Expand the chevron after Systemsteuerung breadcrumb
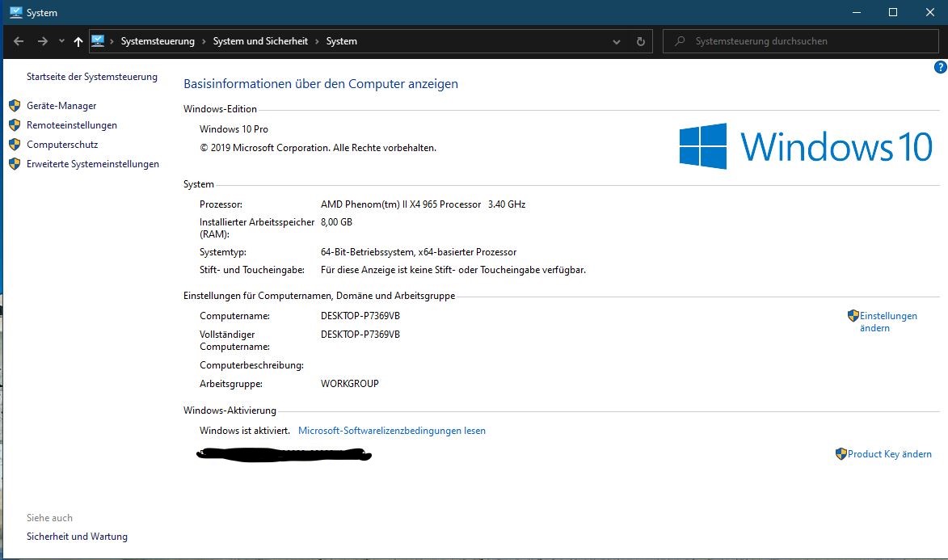This screenshot has width=948, height=560. (204, 41)
